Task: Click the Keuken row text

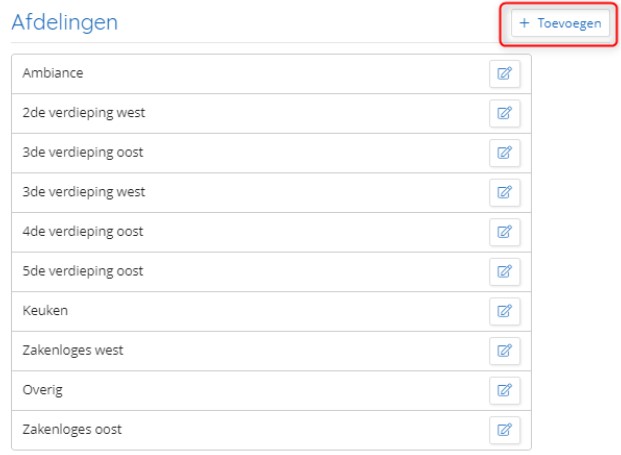Action: point(45,310)
